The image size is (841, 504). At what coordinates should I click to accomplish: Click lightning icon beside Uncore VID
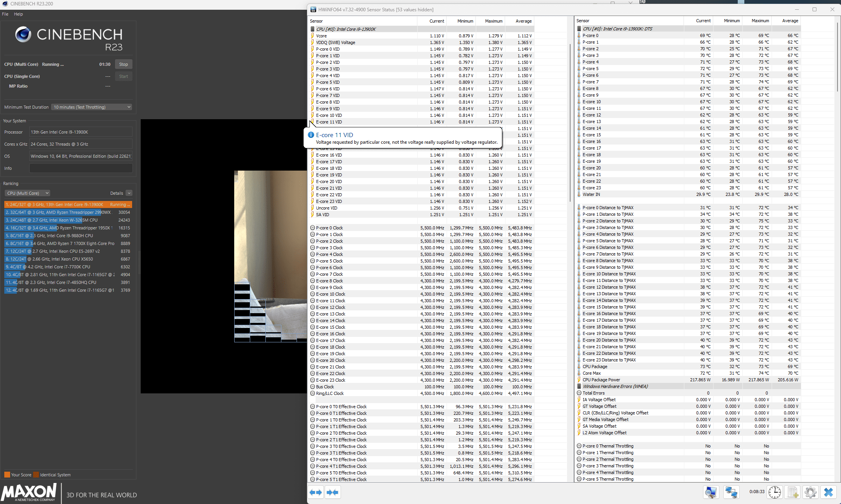pyautogui.click(x=312, y=208)
